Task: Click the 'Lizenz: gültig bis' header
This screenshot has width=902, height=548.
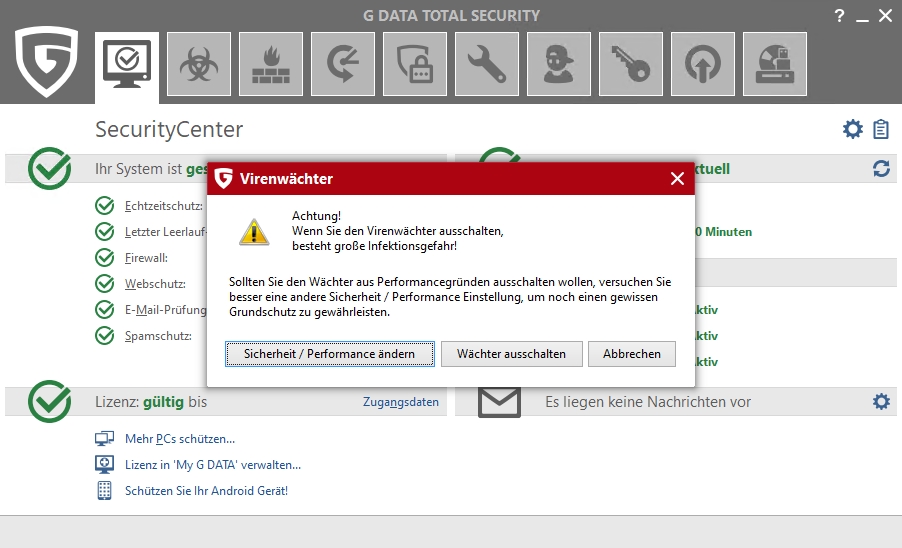Action: [151, 402]
